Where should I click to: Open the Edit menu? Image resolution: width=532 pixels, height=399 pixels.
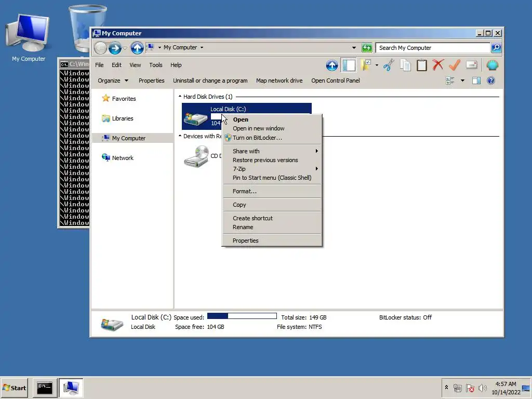[x=116, y=65]
